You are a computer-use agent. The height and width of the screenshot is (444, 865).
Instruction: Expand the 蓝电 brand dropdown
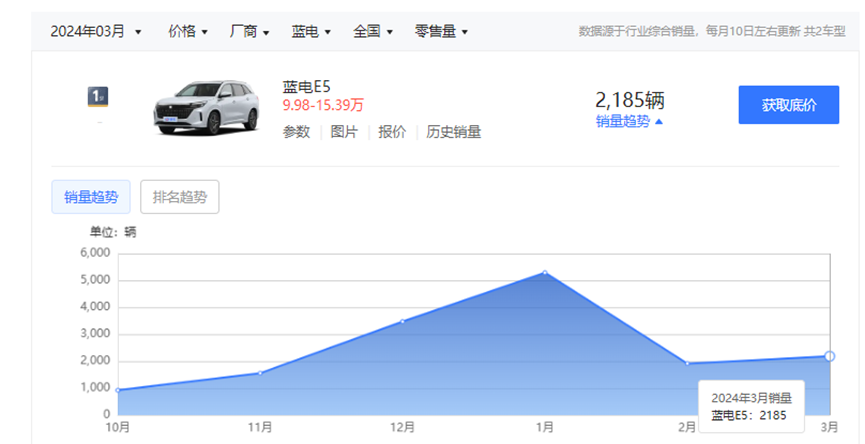point(311,31)
